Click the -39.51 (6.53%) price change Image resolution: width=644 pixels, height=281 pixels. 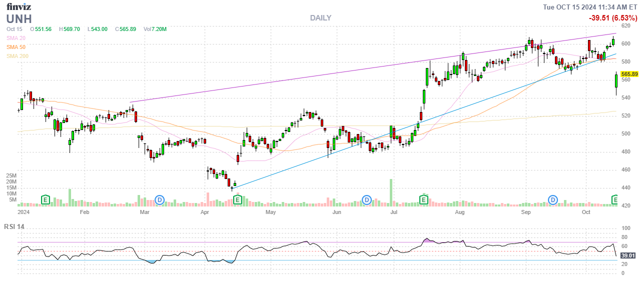pos(612,18)
